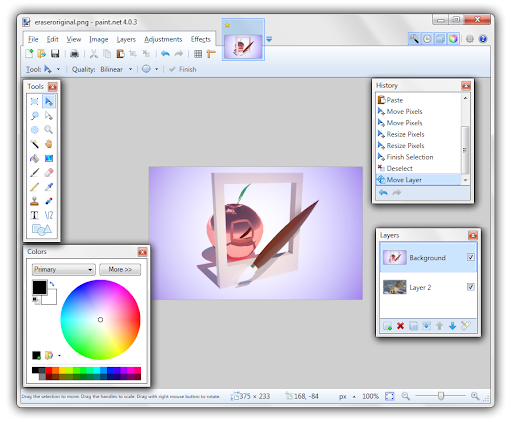The width and height of the screenshot is (512, 422).
Task: Click the More >> button in Colors
Action: point(120,269)
